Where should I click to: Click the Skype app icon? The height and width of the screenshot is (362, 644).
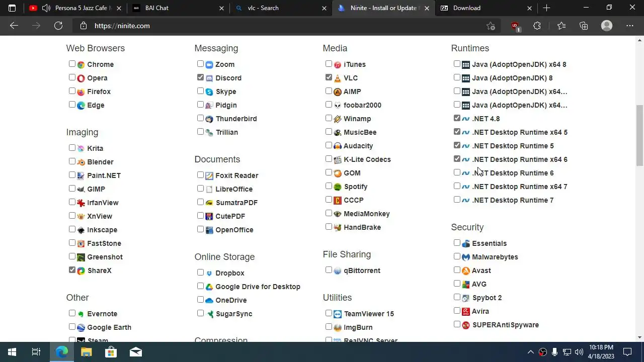tap(209, 92)
